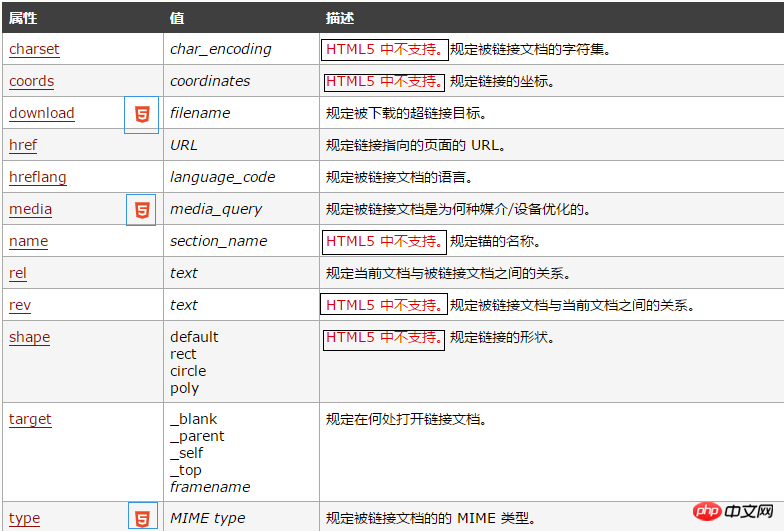Viewport: 784px width, 531px height.
Task: Click red HTML5 中不支持 in name row
Action: pos(384,242)
